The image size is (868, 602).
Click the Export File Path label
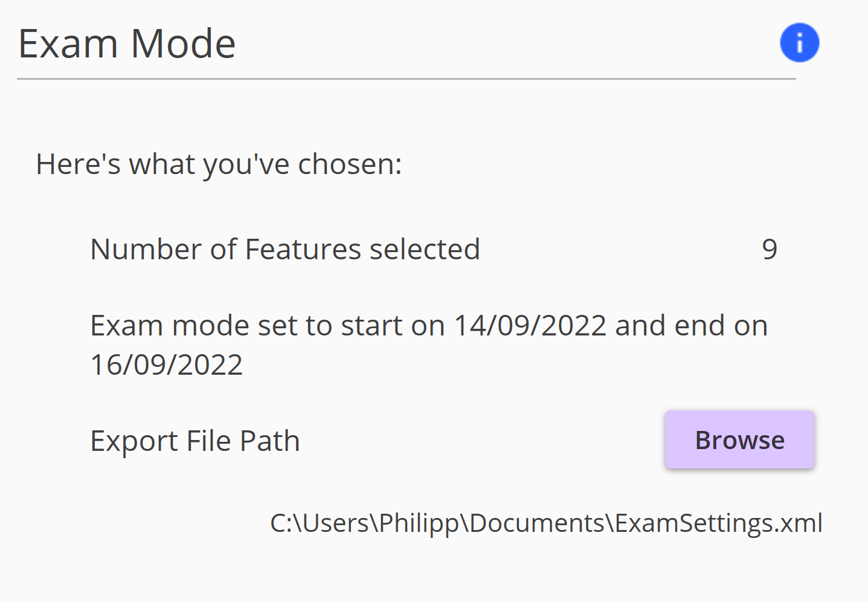(x=195, y=441)
